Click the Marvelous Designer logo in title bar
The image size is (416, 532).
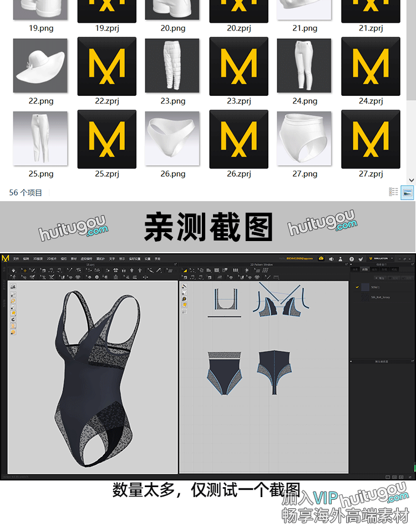tap(6, 258)
